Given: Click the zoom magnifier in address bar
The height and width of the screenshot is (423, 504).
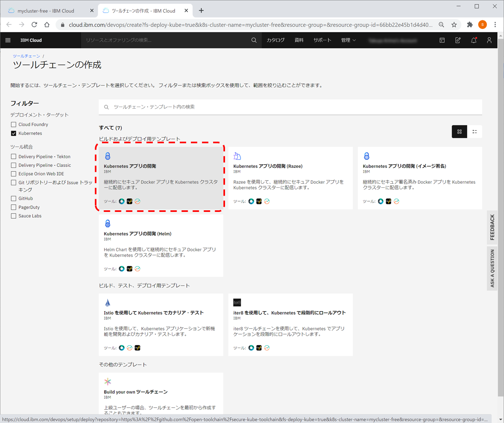Looking at the screenshot, I should [441, 25].
